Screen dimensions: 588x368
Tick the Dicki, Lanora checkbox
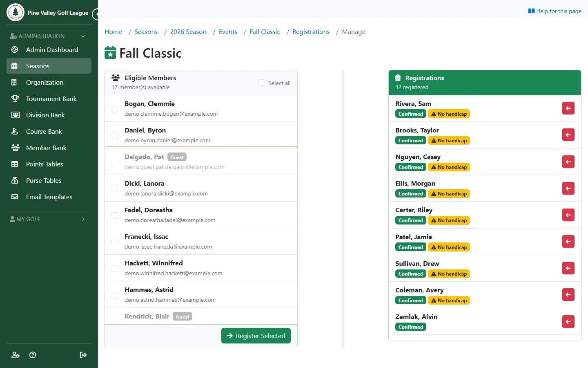pyautogui.click(x=115, y=188)
